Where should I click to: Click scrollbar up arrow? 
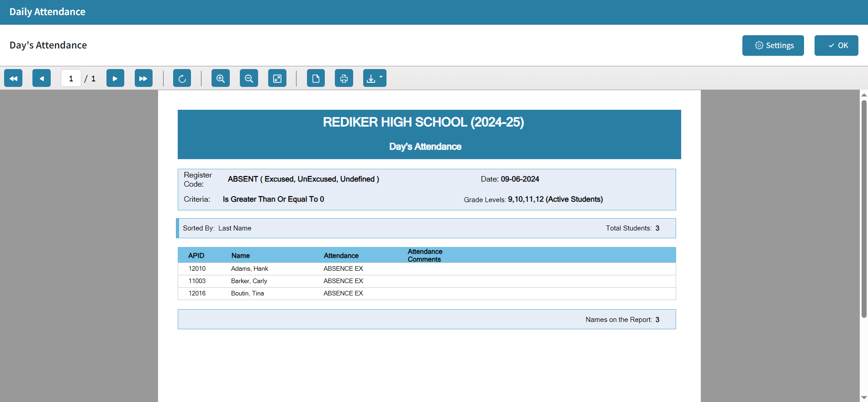tap(864, 95)
